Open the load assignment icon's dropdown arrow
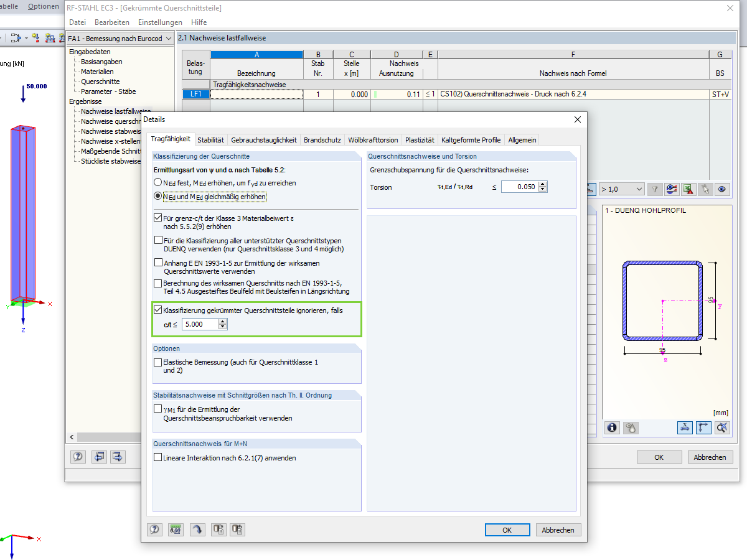The height and width of the screenshot is (560, 747). pos(26,38)
